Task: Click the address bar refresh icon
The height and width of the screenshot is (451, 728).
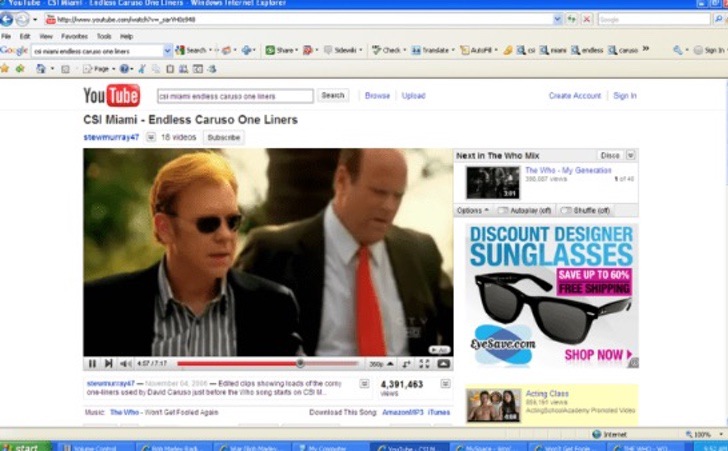Action: (x=572, y=19)
